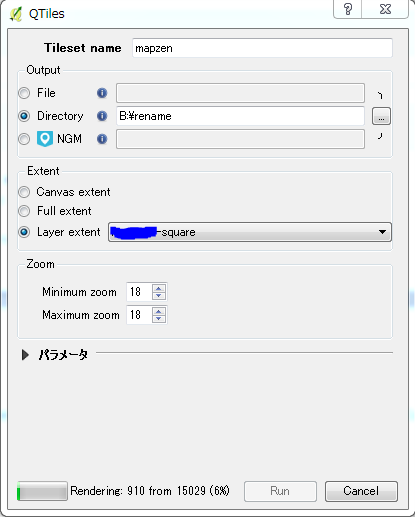
Task: Click the Output group heading
Action: point(43,70)
